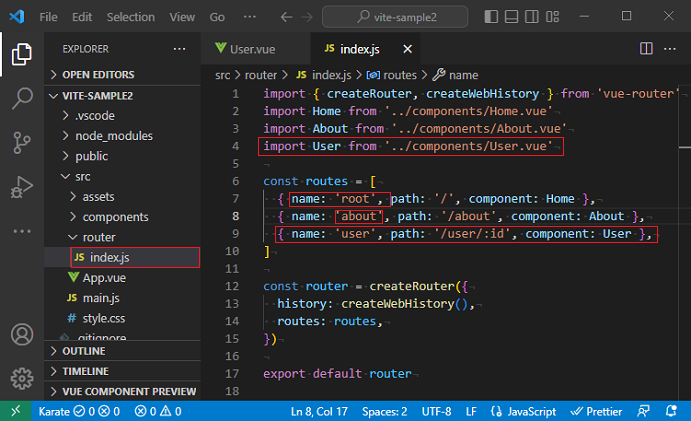Screen dimensions: 691x421
Task: Open the Edit menu
Action: click(x=82, y=17)
